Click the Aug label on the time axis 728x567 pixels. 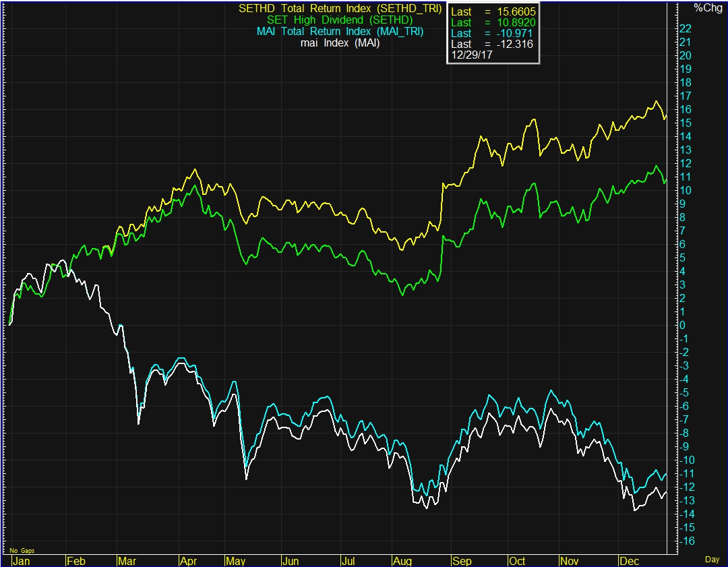[x=402, y=561]
